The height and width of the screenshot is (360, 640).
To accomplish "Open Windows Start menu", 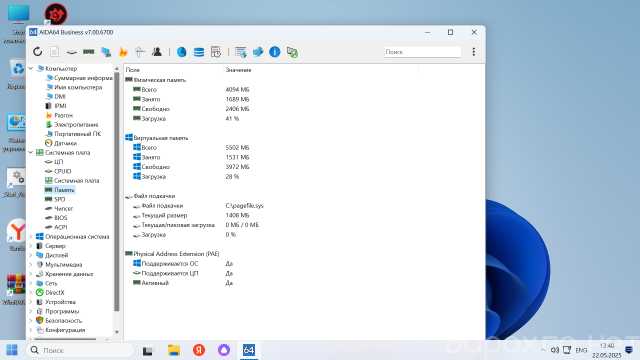I will [x=12, y=350].
